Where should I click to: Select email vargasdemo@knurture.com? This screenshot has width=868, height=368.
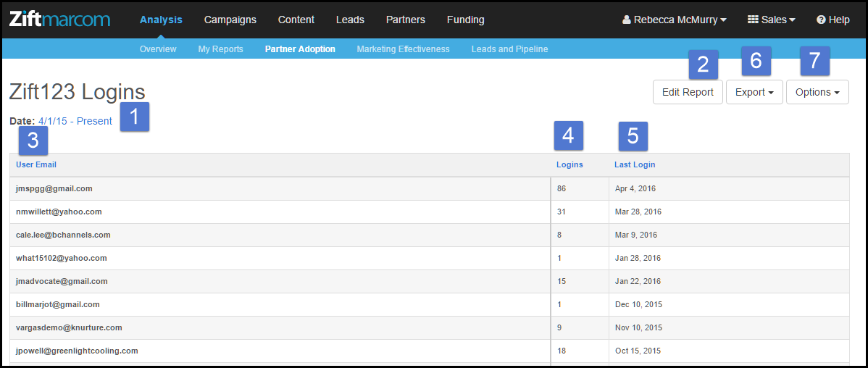(x=70, y=328)
